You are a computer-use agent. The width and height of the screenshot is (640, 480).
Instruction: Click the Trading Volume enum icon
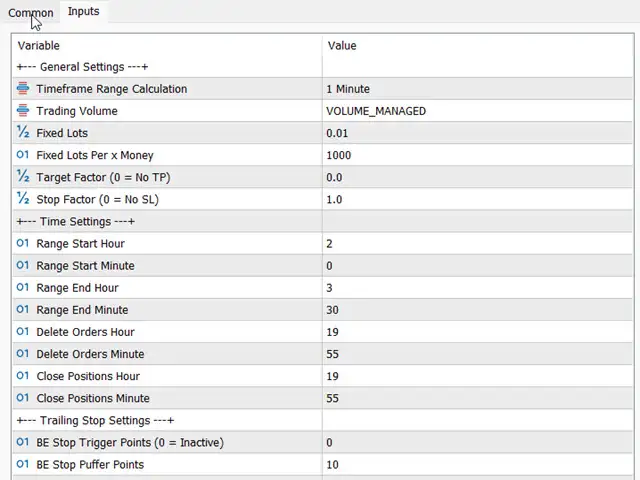pos(23,111)
